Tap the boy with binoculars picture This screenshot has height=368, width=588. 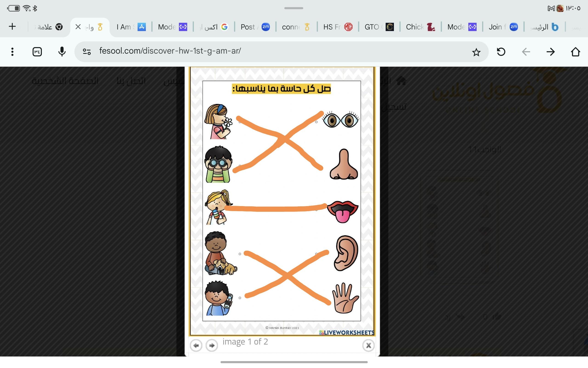point(218,164)
